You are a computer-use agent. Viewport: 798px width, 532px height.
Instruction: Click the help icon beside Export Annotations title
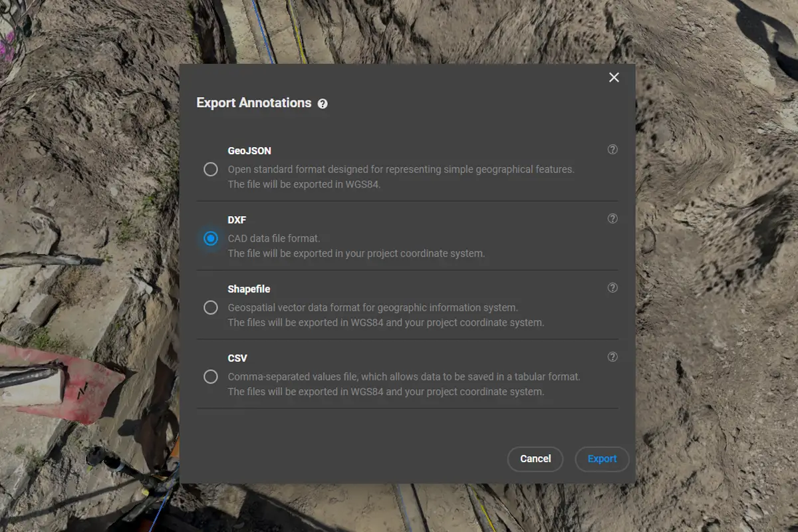[323, 104]
